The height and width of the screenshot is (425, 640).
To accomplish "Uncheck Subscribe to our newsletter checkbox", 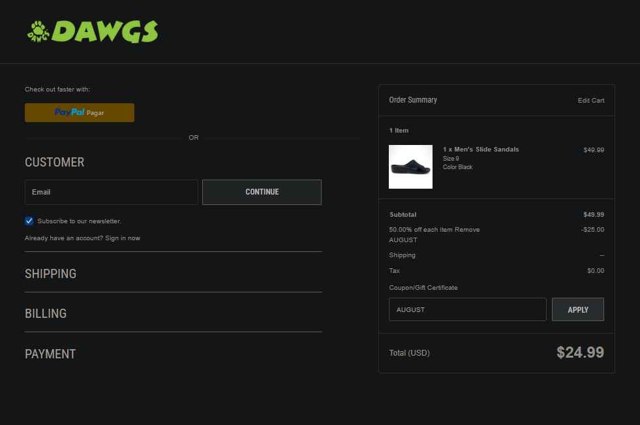I will (29, 221).
